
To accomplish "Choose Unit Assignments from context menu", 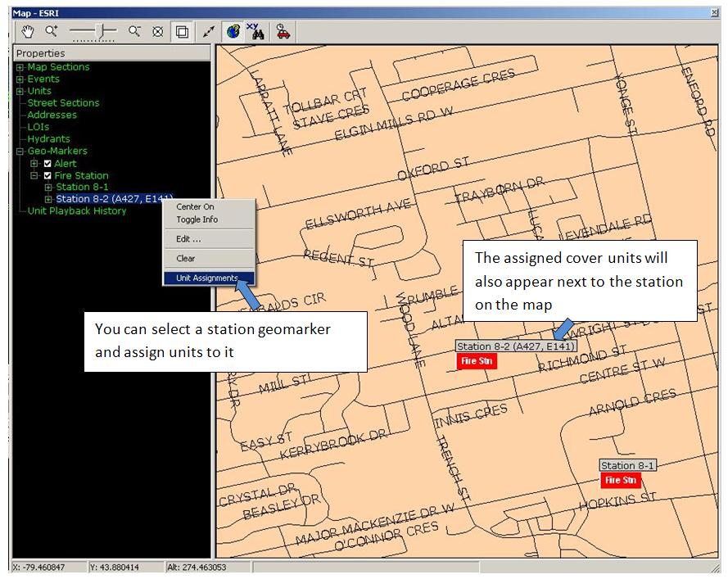I will coord(206,278).
